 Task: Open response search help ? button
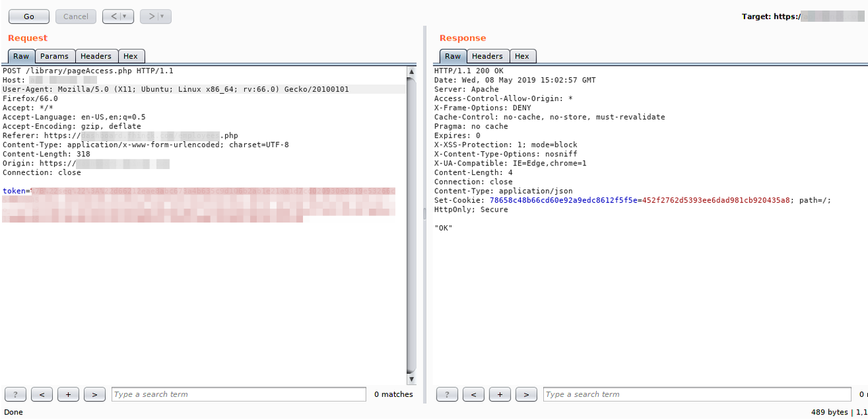(x=447, y=394)
